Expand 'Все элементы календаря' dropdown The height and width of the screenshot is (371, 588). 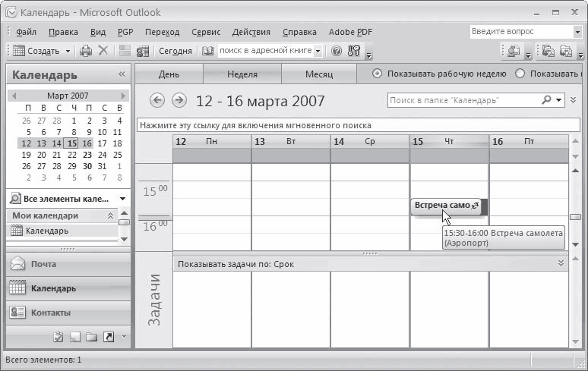122,199
